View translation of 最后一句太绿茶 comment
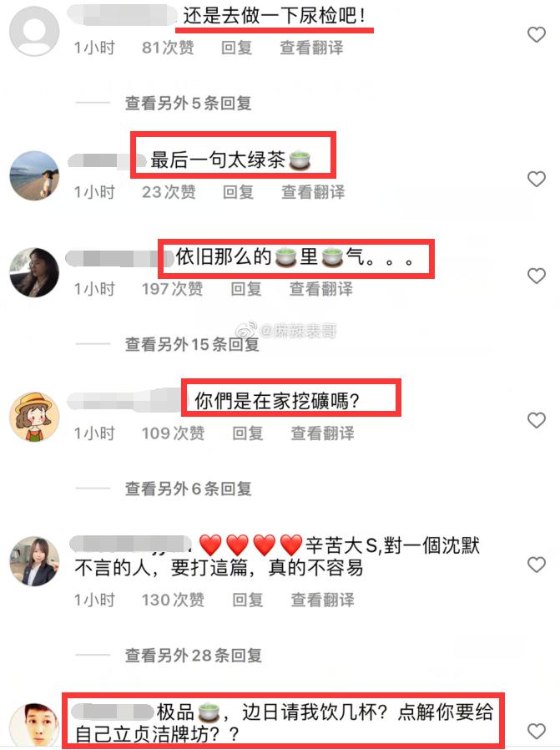Screen dimensions: 560x750 point(313,192)
